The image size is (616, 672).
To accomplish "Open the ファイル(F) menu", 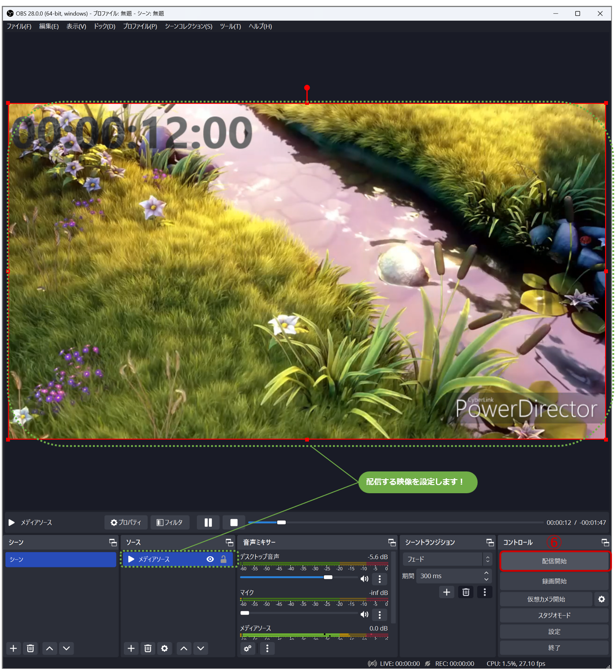I will [19, 26].
